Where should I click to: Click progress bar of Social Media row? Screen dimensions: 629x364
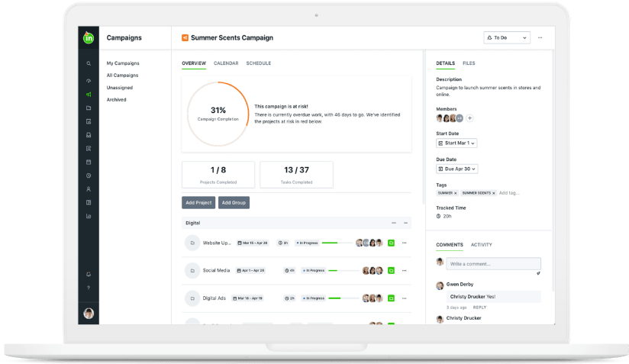[344, 271]
